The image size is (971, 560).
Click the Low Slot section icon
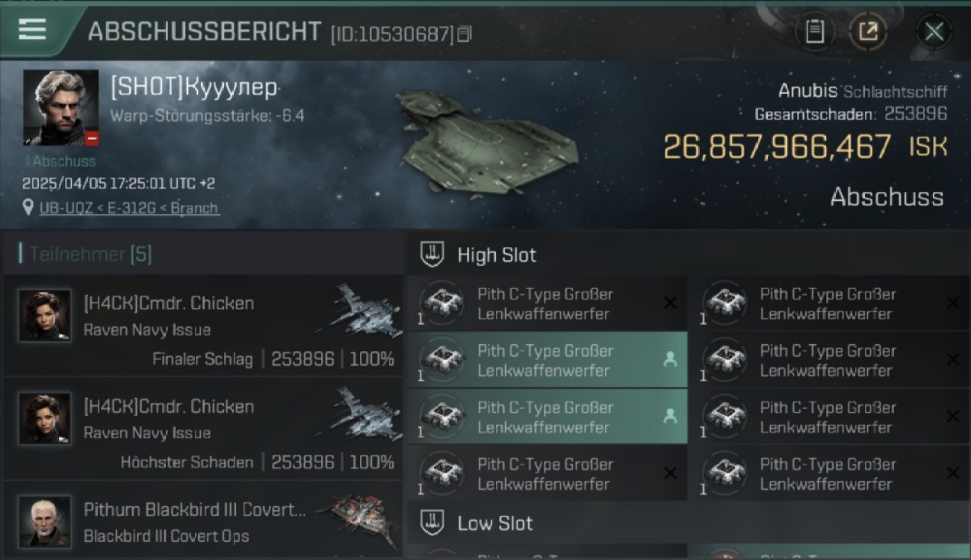click(432, 523)
